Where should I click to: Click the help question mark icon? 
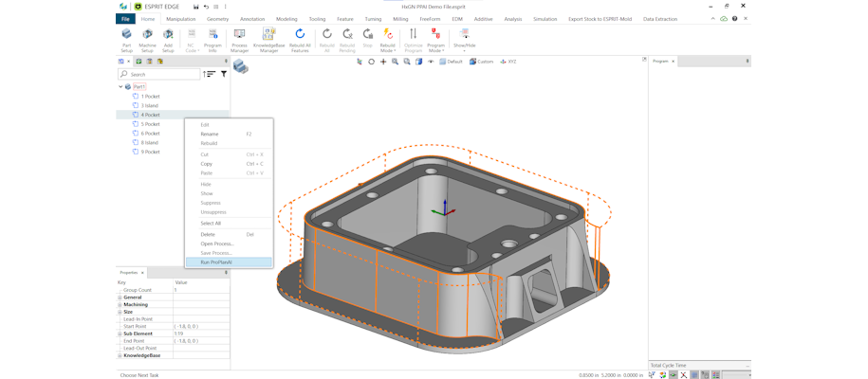[x=734, y=19]
